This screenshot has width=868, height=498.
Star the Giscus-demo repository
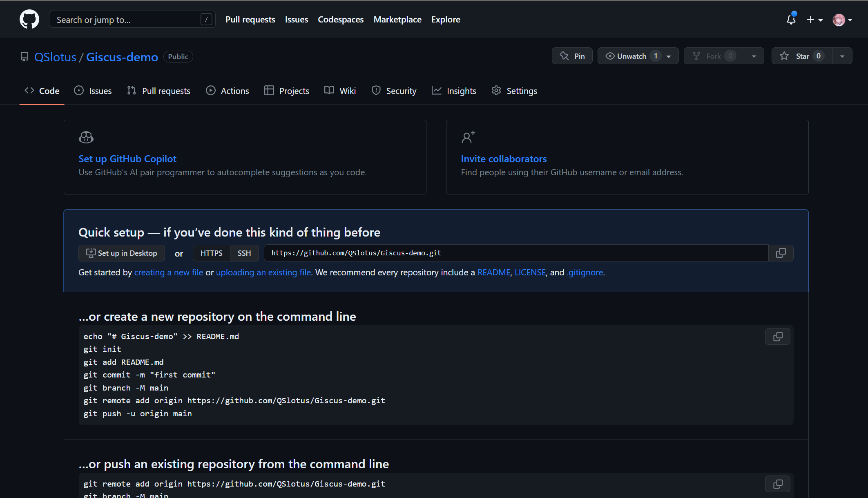tap(802, 56)
